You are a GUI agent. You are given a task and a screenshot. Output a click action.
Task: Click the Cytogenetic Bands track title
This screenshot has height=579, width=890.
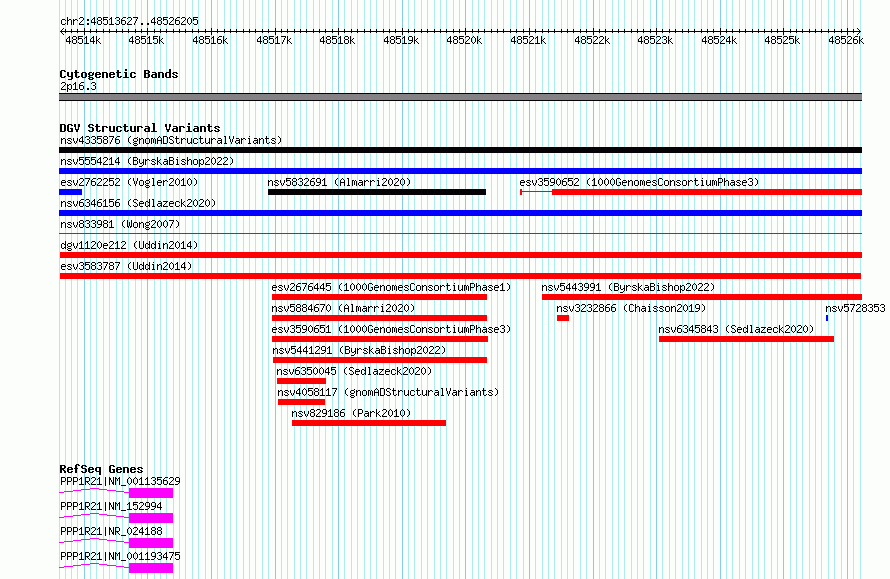[x=119, y=74]
